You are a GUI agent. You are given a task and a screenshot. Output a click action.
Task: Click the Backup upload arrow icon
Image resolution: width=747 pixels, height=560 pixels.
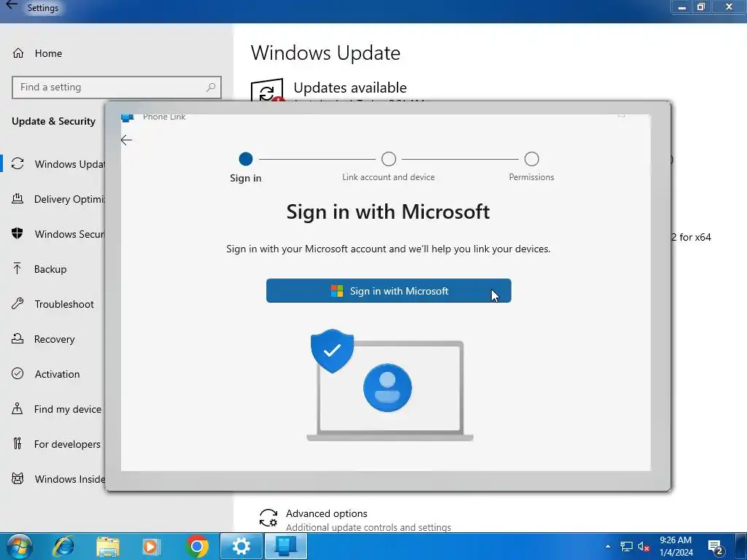coord(18,268)
